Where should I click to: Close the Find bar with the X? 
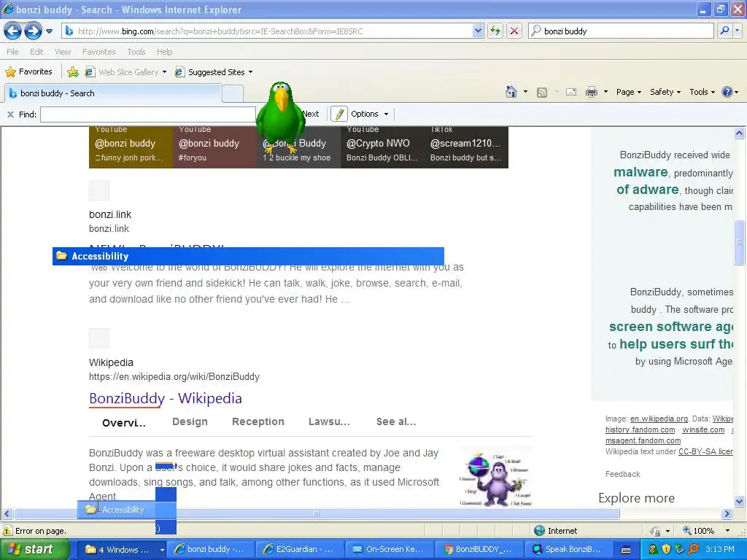[x=10, y=114]
